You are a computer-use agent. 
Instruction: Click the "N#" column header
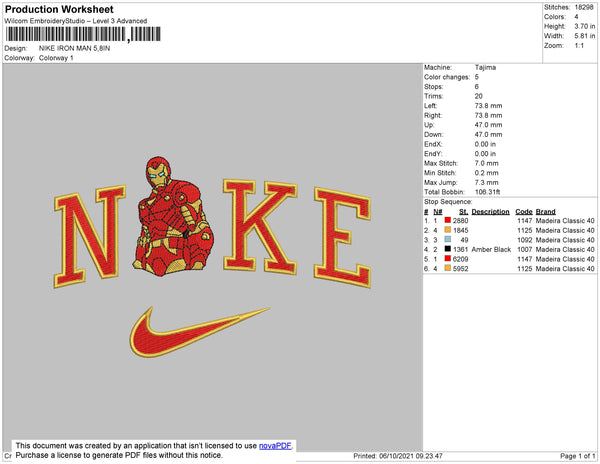(438, 212)
